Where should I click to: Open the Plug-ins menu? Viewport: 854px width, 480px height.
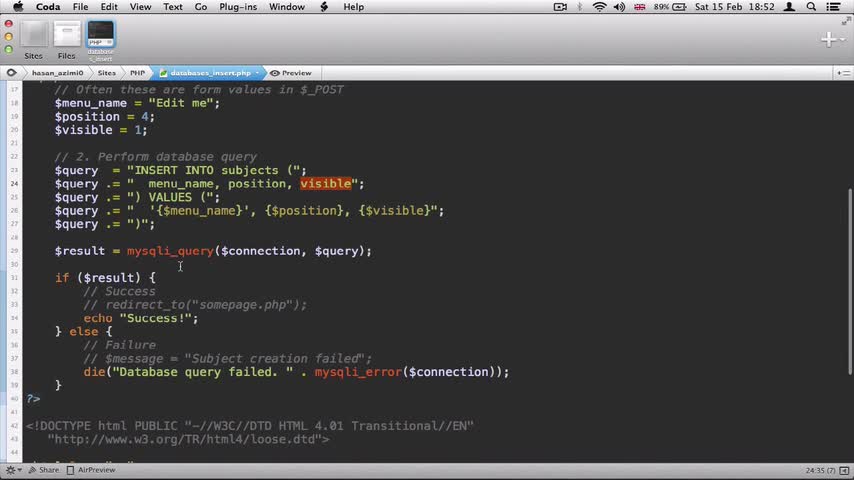237,7
